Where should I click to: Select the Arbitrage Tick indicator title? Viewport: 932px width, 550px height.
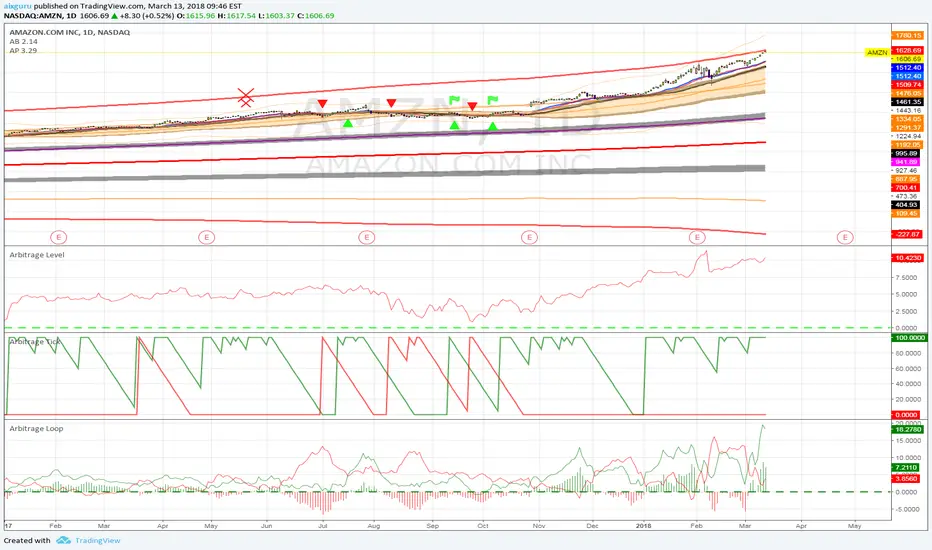pos(35,341)
